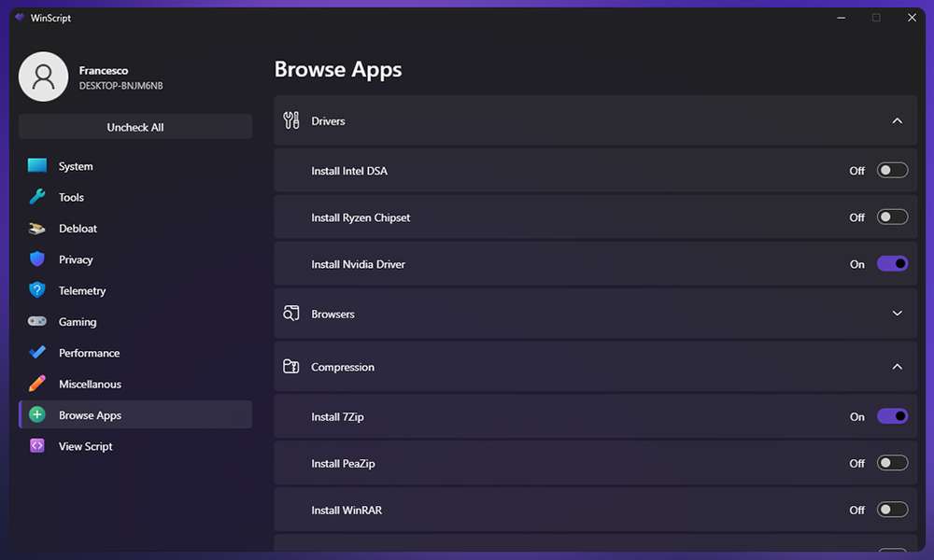Click the Install 7Zip label
The image size is (934, 560).
(337, 416)
